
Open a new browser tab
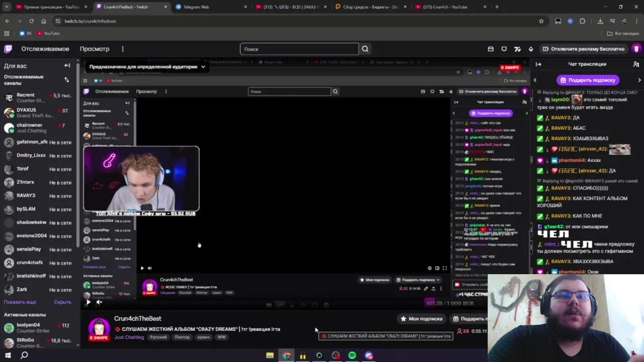[497, 7]
